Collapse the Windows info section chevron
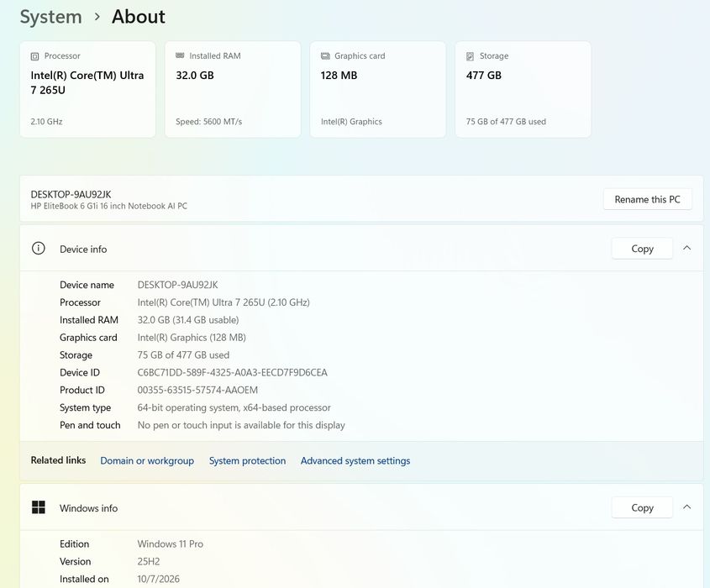The height and width of the screenshot is (588, 710). [687, 507]
